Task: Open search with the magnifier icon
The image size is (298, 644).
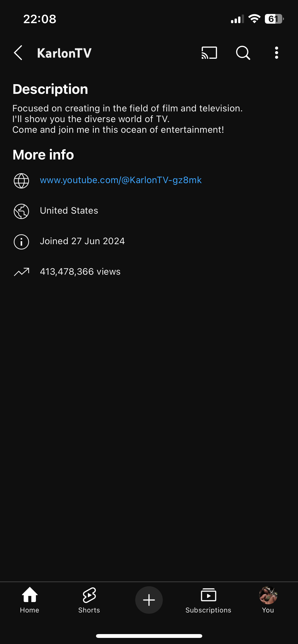Action: pos(243,53)
